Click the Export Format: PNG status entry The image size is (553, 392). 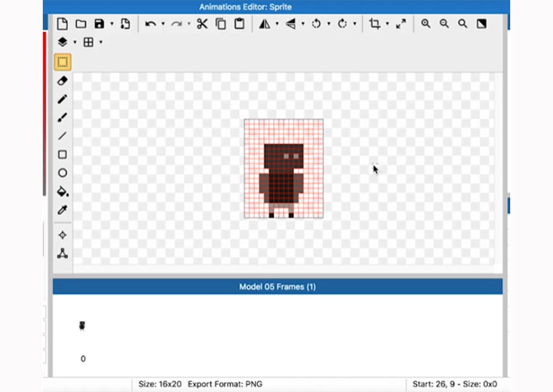225,384
